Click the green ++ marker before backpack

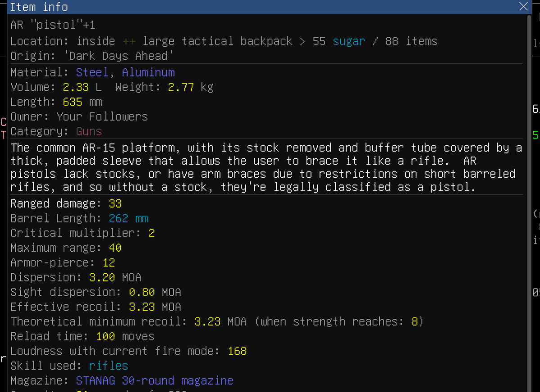(128, 41)
